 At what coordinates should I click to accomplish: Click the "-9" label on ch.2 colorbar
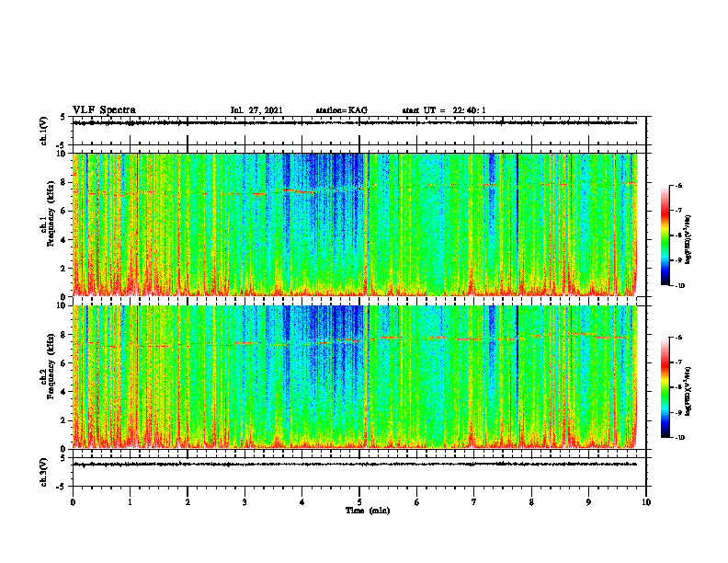678,413
